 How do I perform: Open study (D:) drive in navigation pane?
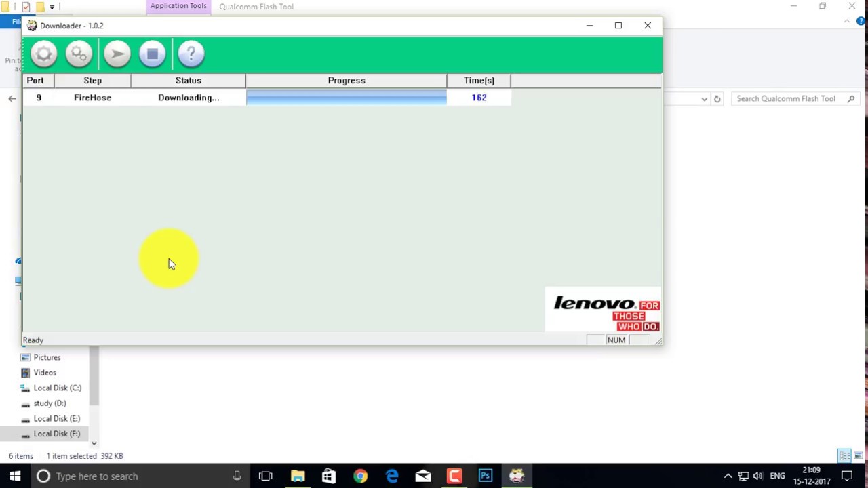point(50,403)
